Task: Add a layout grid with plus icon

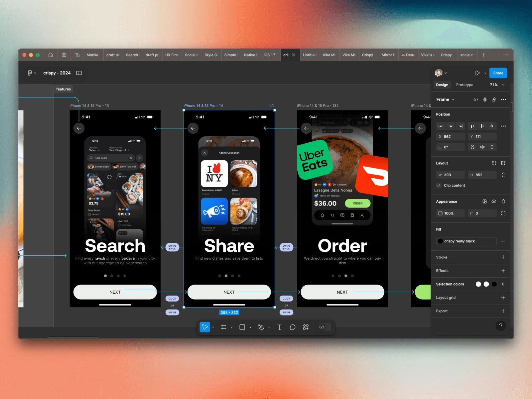Action: [503, 298]
